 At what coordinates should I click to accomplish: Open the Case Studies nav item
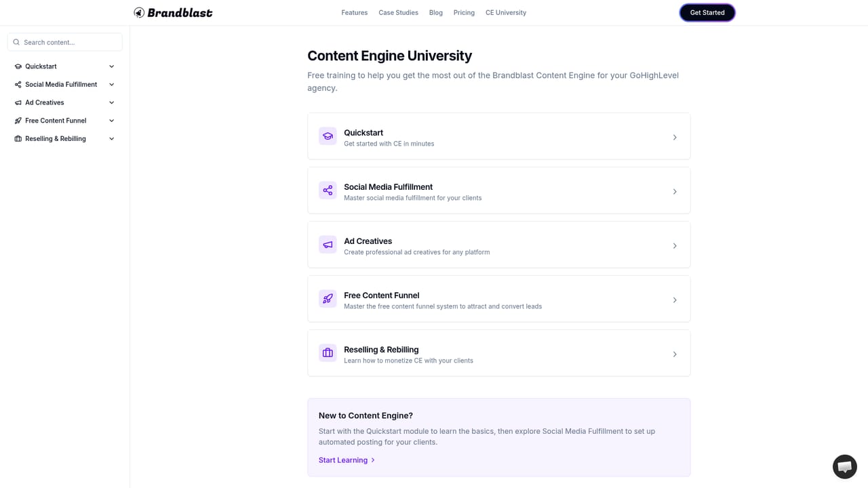click(x=398, y=13)
